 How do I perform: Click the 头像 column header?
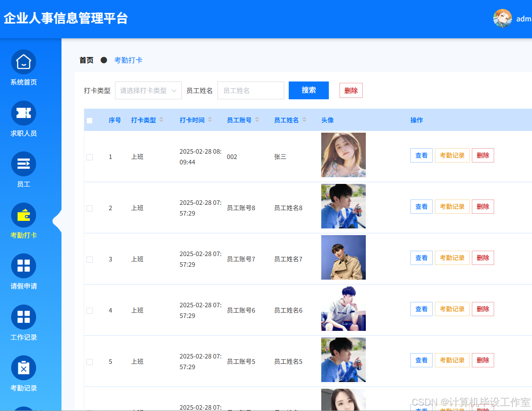(x=327, y=120)
